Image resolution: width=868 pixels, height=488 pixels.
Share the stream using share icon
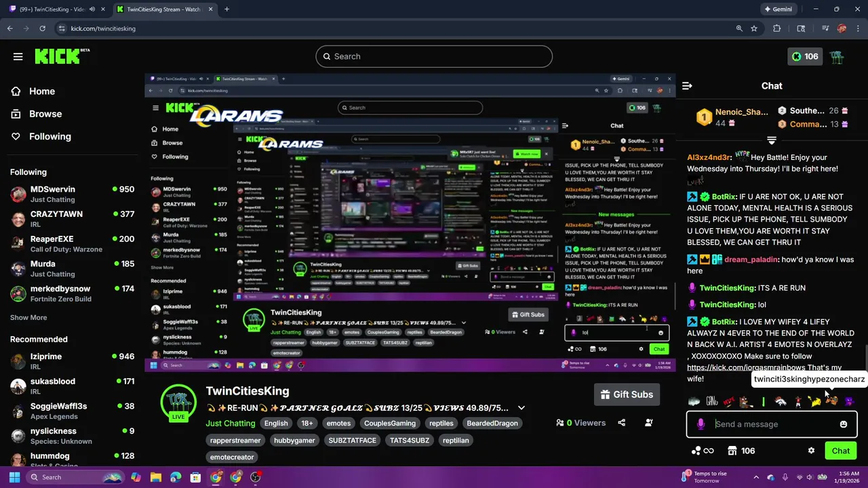[621, 423]
